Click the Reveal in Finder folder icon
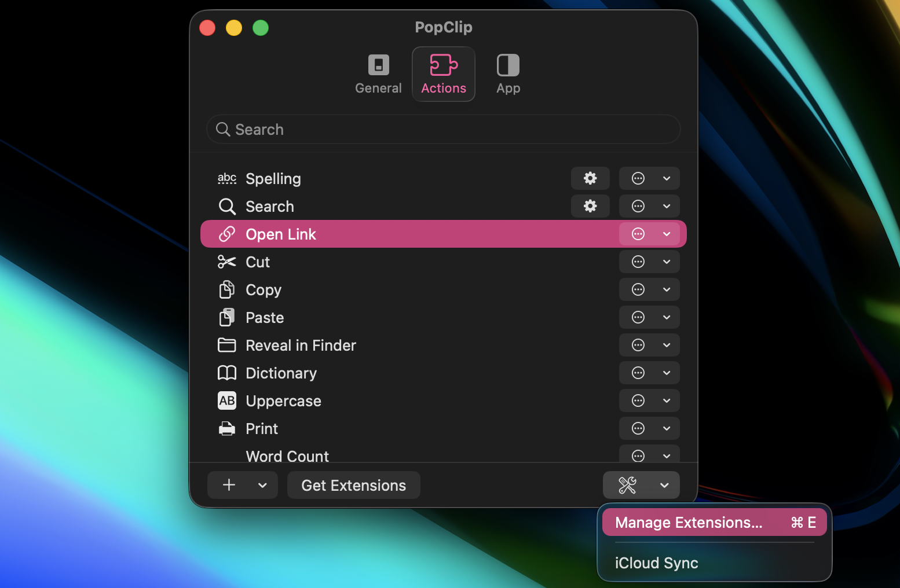The image size is (900, 588). 227,345
